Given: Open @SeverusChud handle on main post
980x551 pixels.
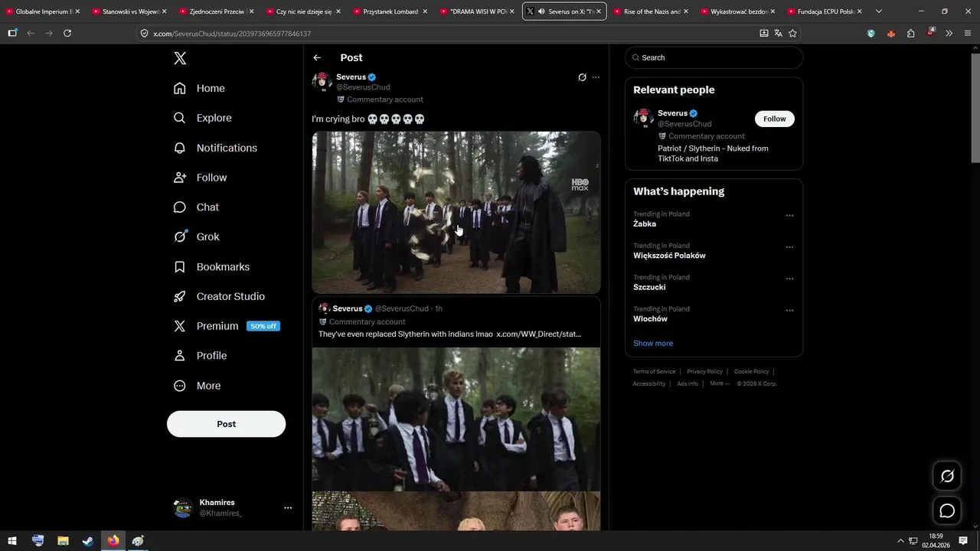Looking at the screenshot, I should 363,87.
